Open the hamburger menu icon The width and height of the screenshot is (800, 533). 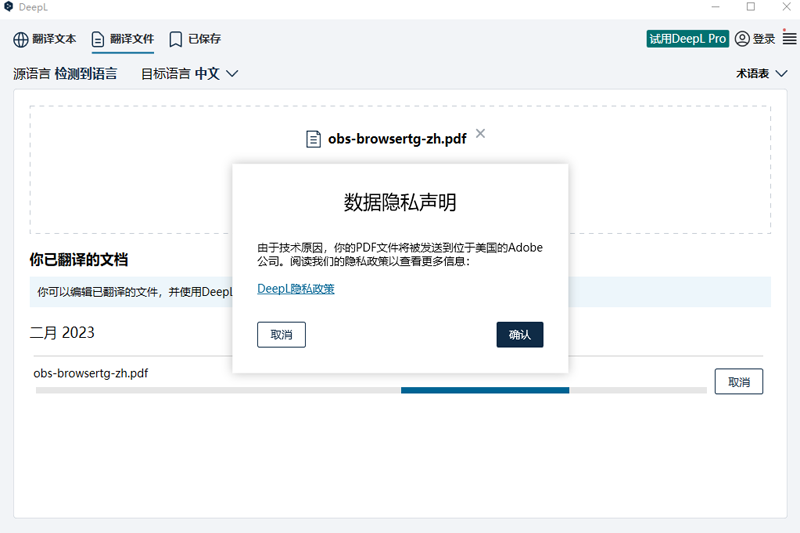click(x=789, y=39)
